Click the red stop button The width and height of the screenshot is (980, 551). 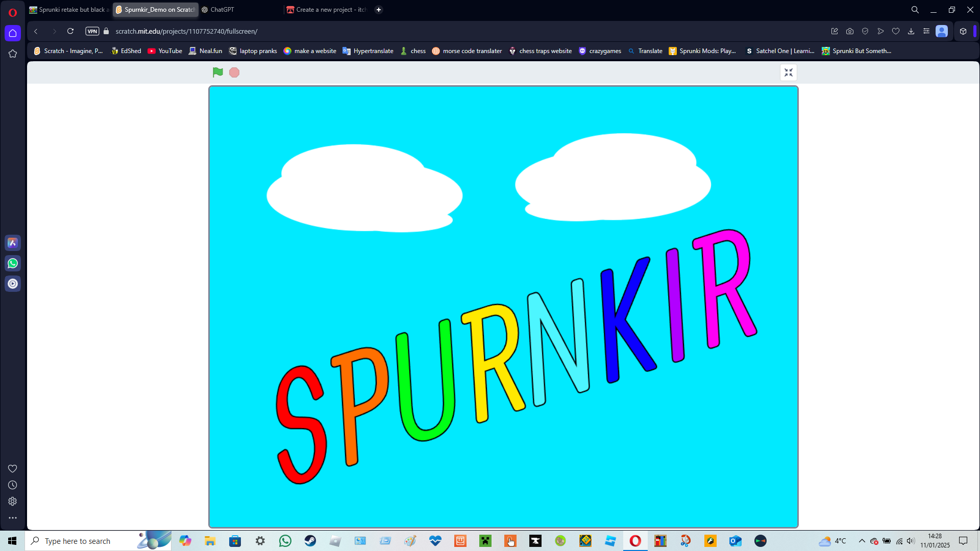point(234,72)
